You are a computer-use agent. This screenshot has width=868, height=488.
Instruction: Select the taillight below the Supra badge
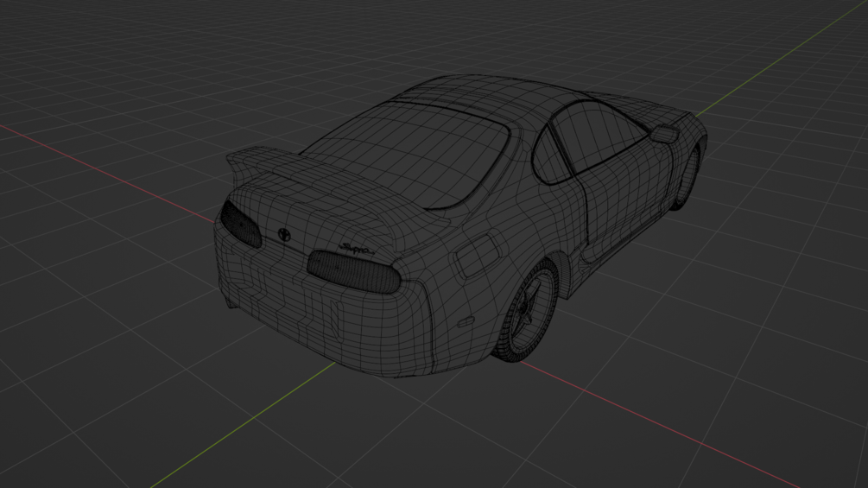(x=354, y=272)
